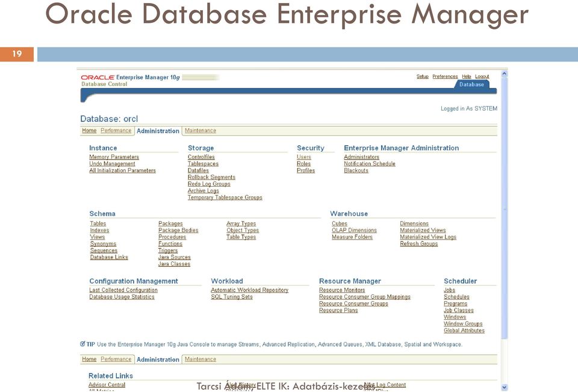Open Cubes under Warehouse

[x=340, y=223]
